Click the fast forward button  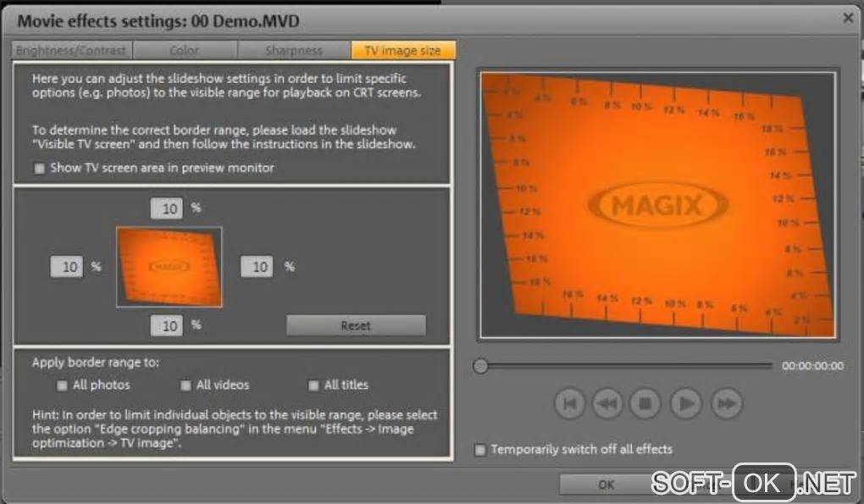(726, 404)
